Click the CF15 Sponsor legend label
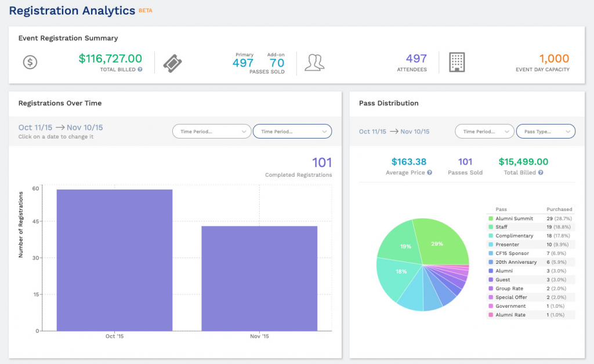 coord(512,253)
